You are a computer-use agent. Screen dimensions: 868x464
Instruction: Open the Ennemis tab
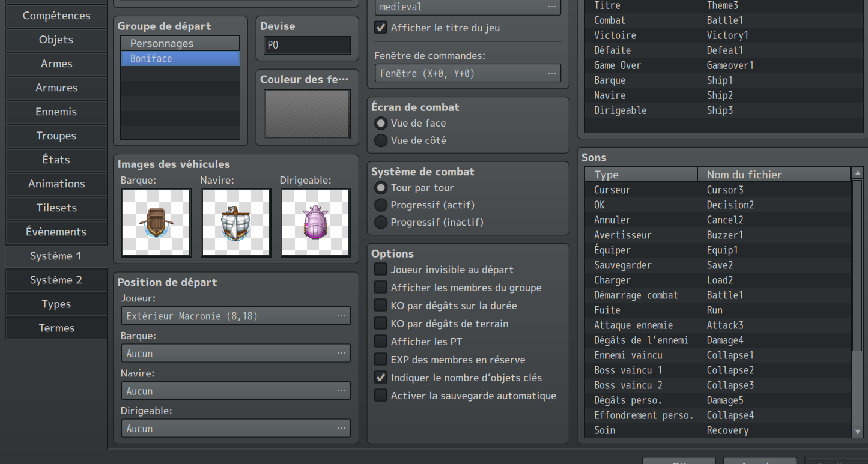point(56,112)
